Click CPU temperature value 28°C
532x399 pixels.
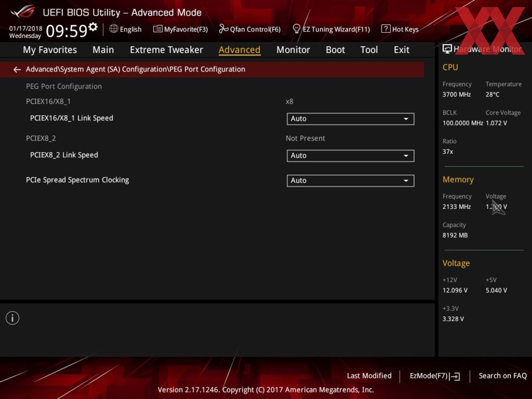492,95
